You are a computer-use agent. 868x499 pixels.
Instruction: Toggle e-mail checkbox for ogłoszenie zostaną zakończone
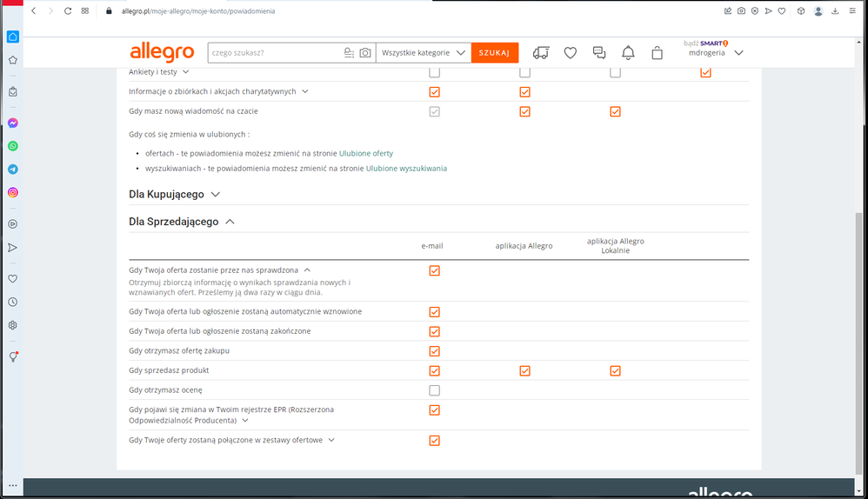[x=435, y=331]
